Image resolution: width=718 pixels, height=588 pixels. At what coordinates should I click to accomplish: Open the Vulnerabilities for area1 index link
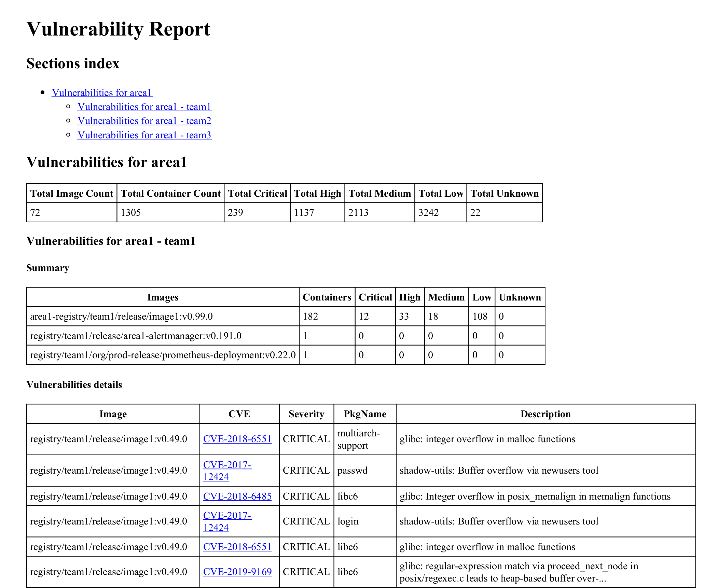[x=102, y=93]
